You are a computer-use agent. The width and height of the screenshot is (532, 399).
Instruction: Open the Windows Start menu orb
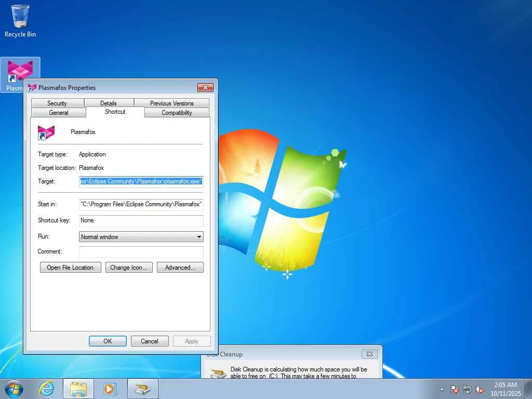pos(14,389)
